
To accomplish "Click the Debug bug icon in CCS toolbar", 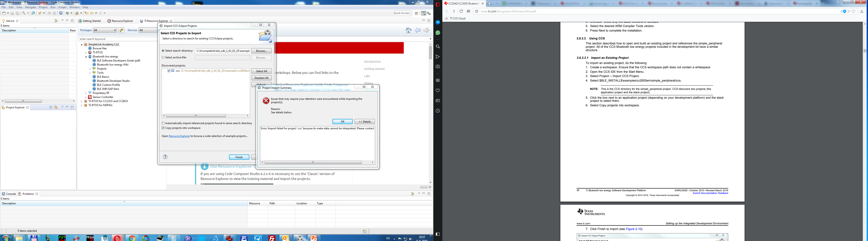I will coord(67,13).
